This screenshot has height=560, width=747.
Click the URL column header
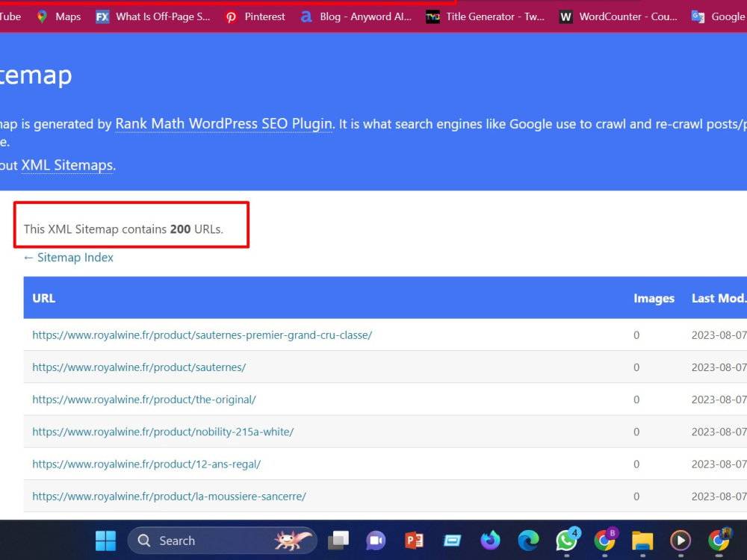(44, 298)
